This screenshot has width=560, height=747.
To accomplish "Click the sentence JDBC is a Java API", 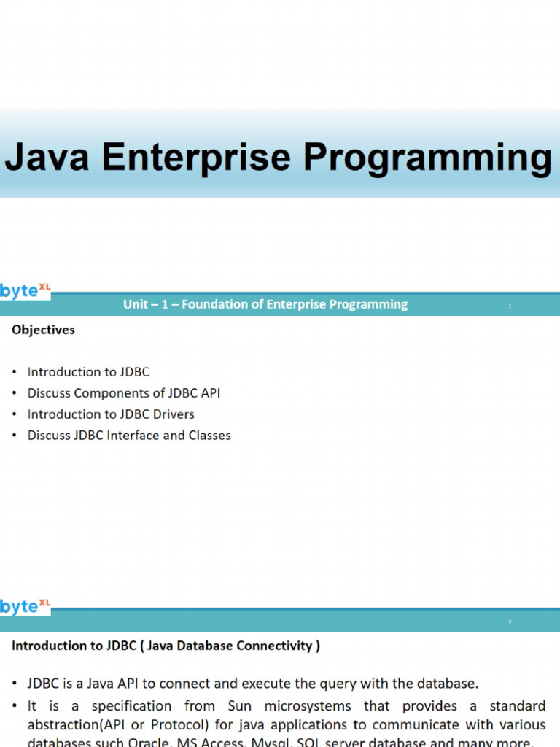I will point(253,684).
